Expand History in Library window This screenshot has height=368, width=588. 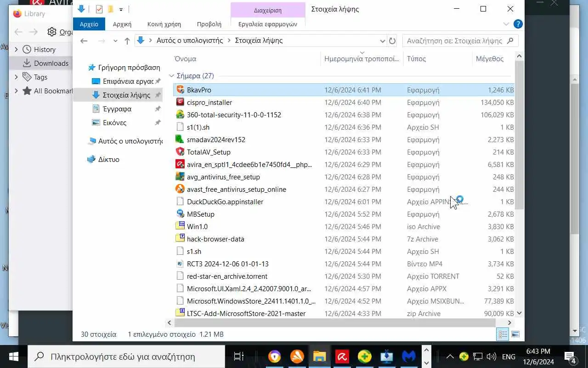point(17,50)
